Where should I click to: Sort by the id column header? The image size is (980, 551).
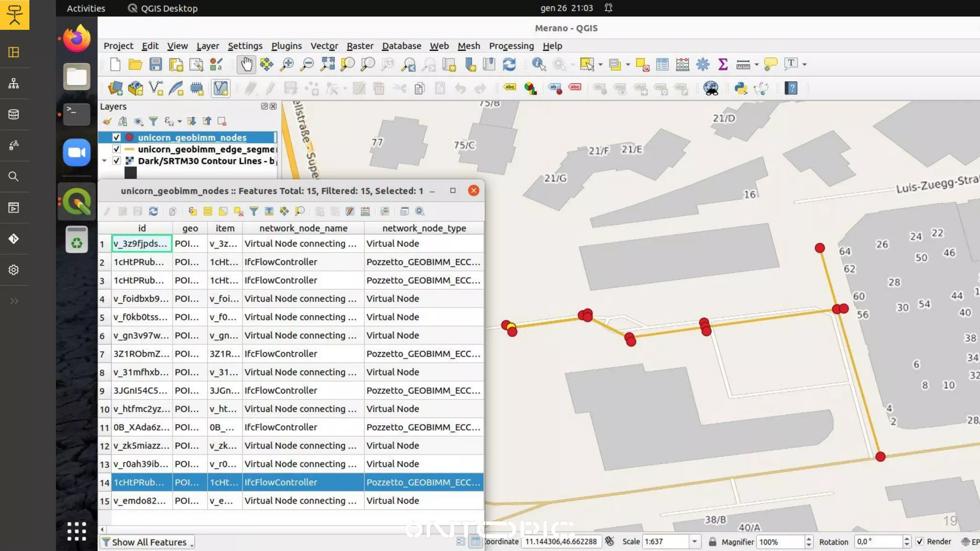click(142, 228)
